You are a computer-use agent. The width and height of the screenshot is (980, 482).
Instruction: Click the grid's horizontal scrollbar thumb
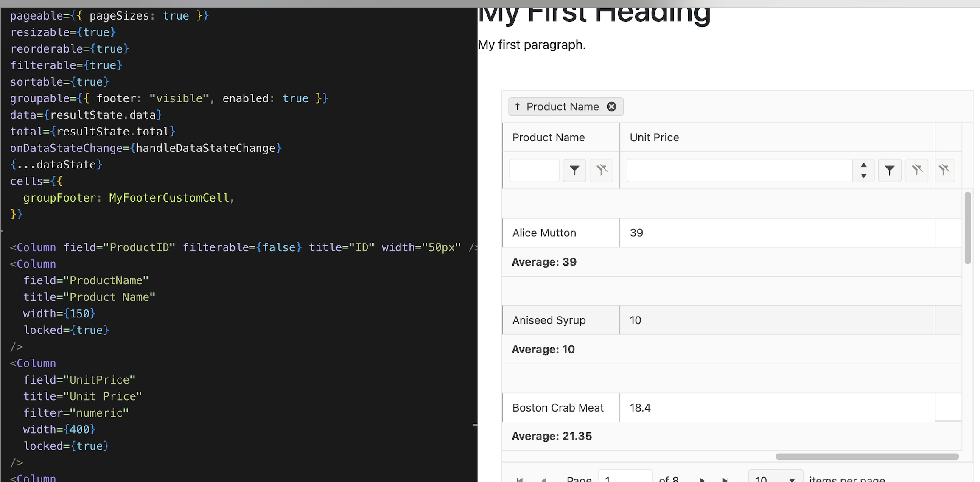tap(867, 457)
